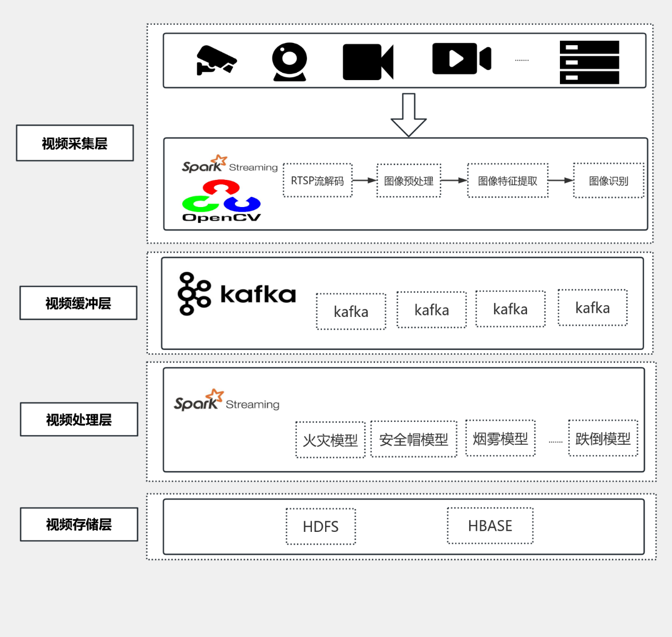The width and height of the screenshot is (672, 637).
Task: Click the RTSP流解码 step
Action: pos(317,180)
